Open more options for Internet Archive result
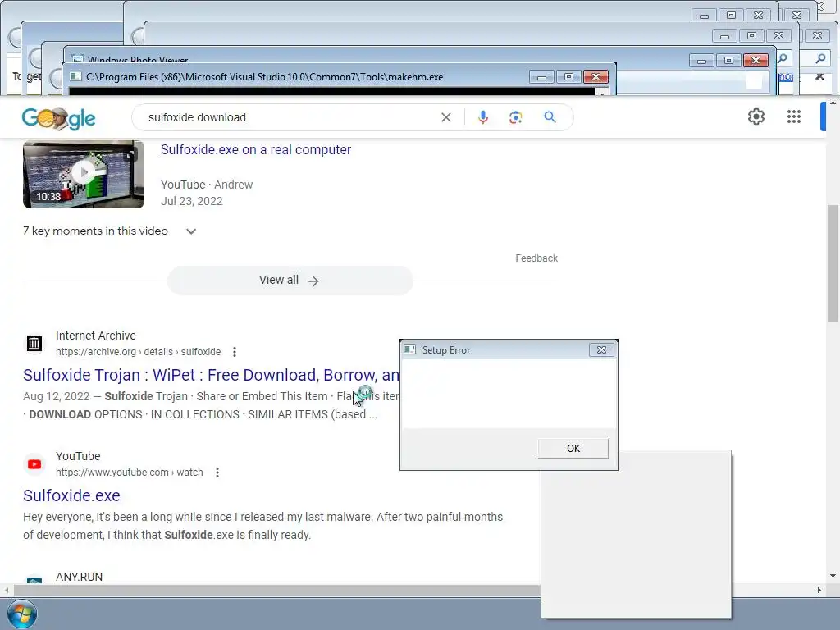The image size is (840, 630). pos(234,352)
